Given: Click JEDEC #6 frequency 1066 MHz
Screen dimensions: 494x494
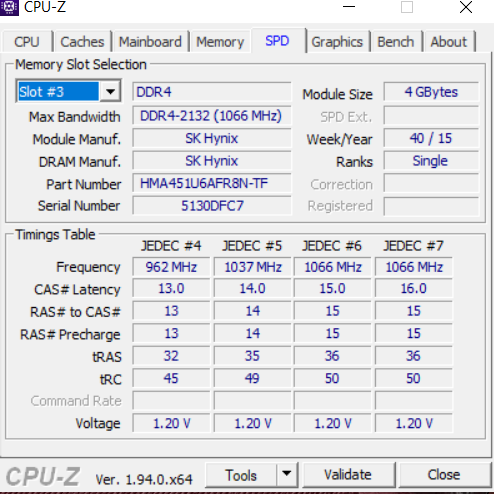Looking at the screenshot, I should pos(333,267).
